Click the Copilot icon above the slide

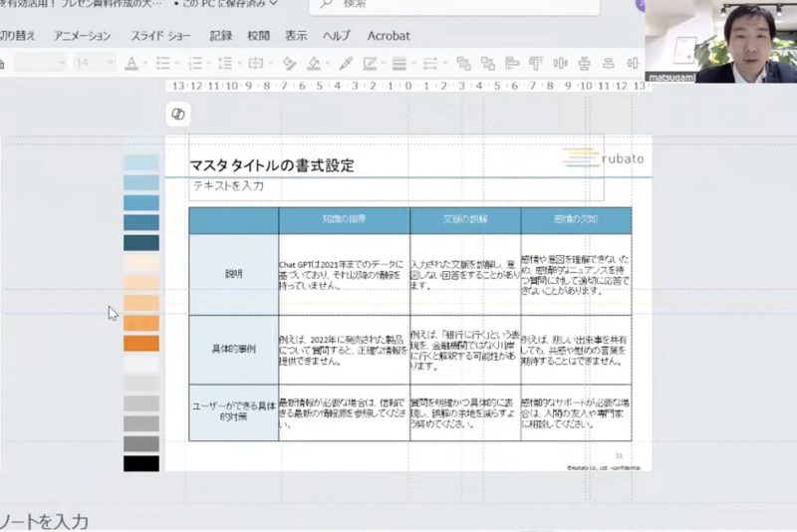pos(178,115)
